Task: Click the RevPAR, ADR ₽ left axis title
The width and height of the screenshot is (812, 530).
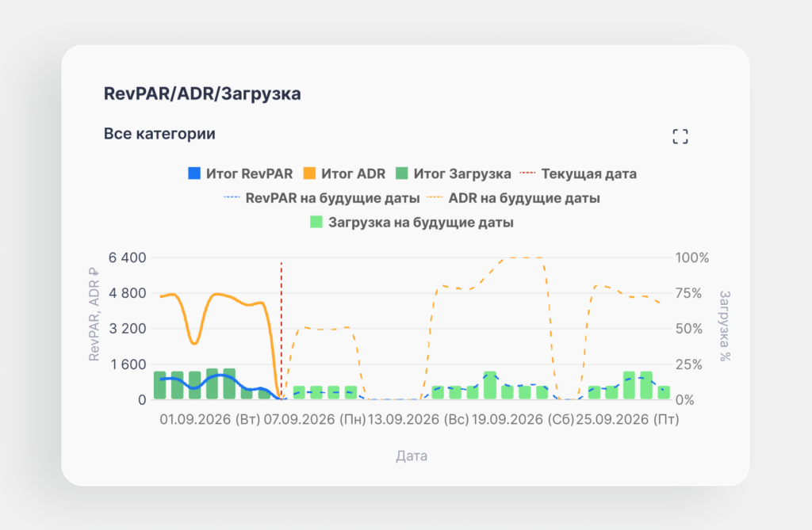Action: click(x=94, y=315)
